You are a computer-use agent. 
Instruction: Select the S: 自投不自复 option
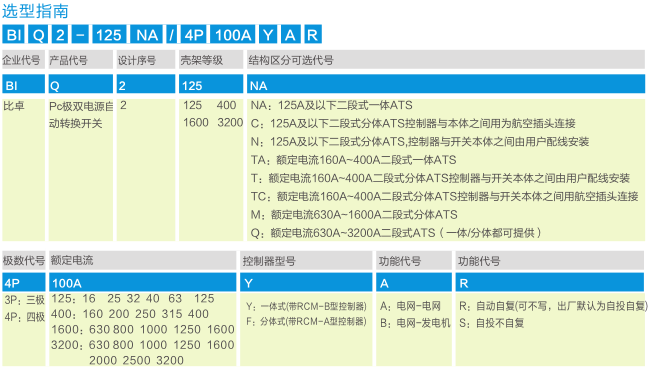click(x=491, y=323)
